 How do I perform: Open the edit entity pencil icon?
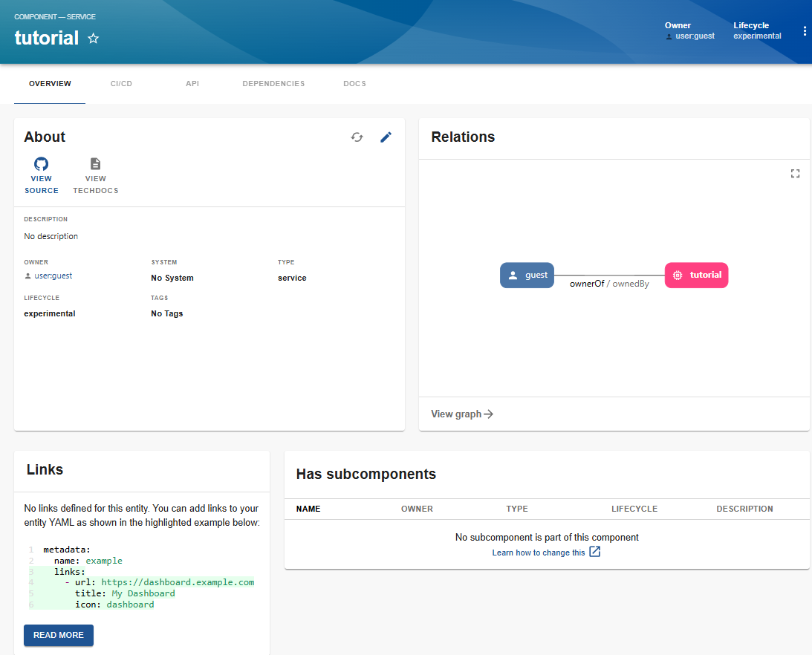386,137
